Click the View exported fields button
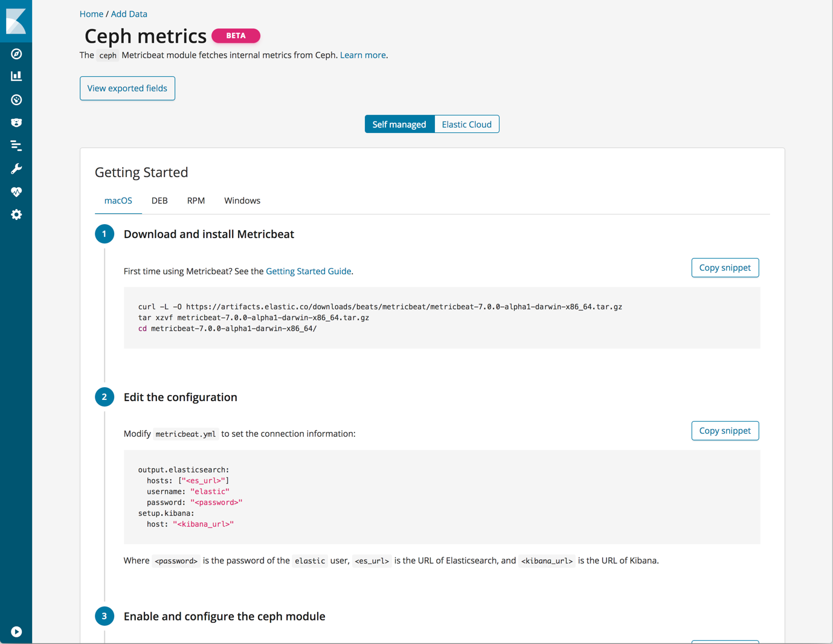 127,88
